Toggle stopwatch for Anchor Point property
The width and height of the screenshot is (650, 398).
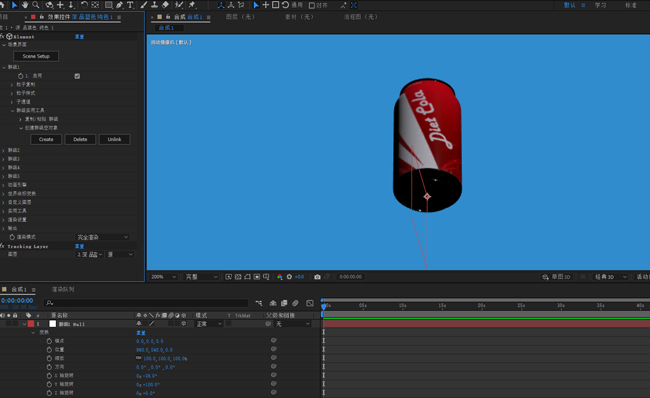coord(49,341)
